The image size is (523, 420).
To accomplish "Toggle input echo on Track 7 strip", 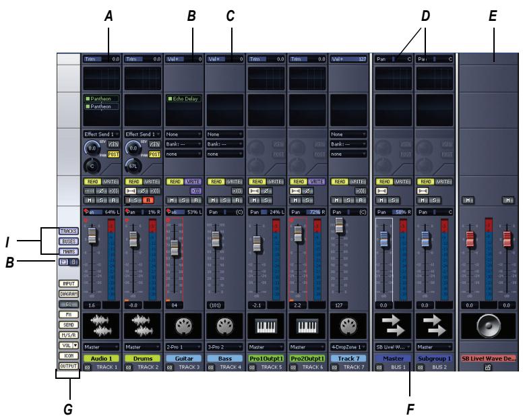I will coord(360,191).
